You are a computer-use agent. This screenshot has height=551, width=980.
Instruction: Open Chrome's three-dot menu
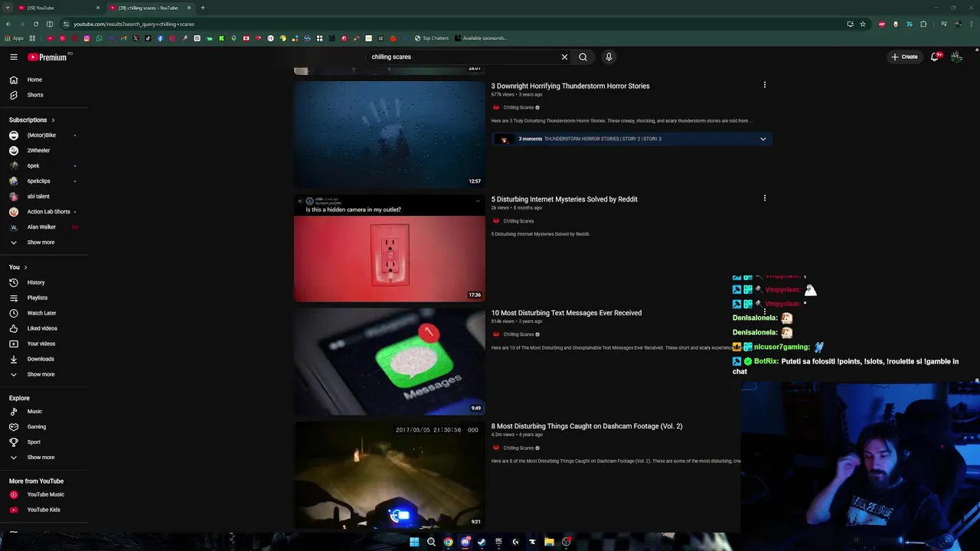tap(972, 24)
